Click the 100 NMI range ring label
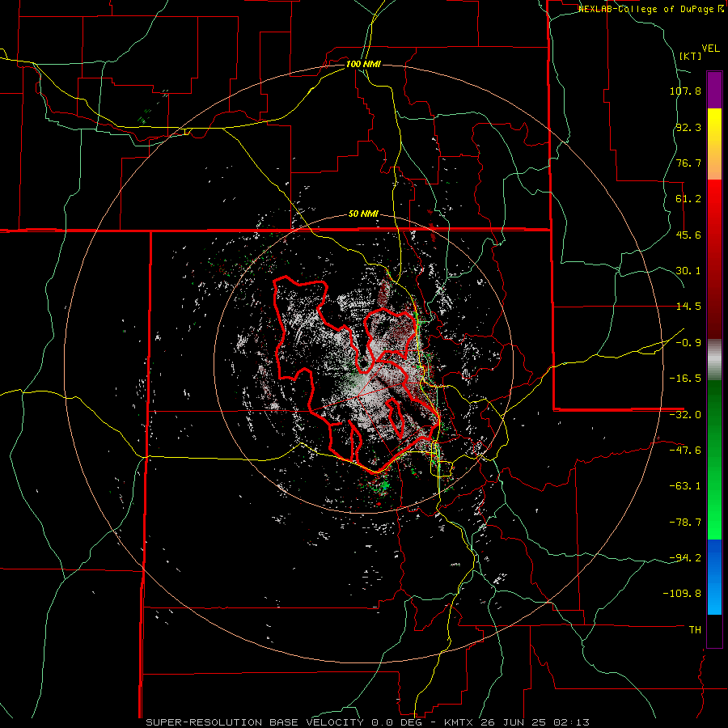 [363, 64]
